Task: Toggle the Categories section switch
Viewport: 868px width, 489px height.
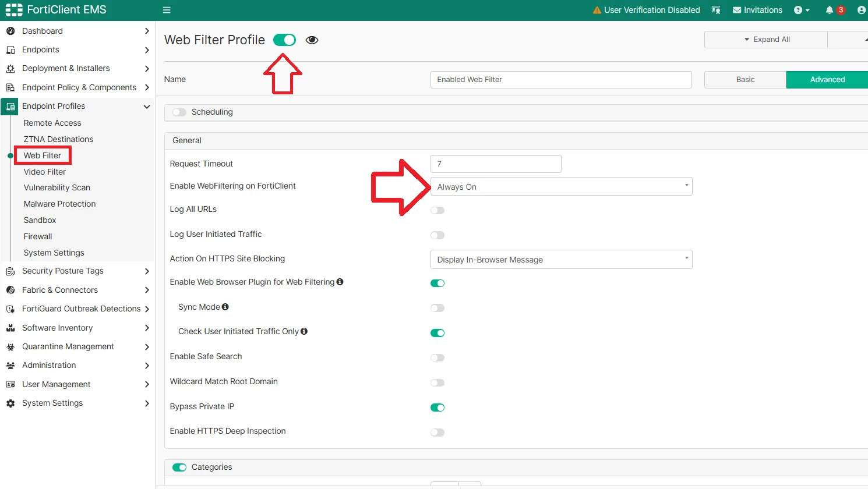Action: 179,467
